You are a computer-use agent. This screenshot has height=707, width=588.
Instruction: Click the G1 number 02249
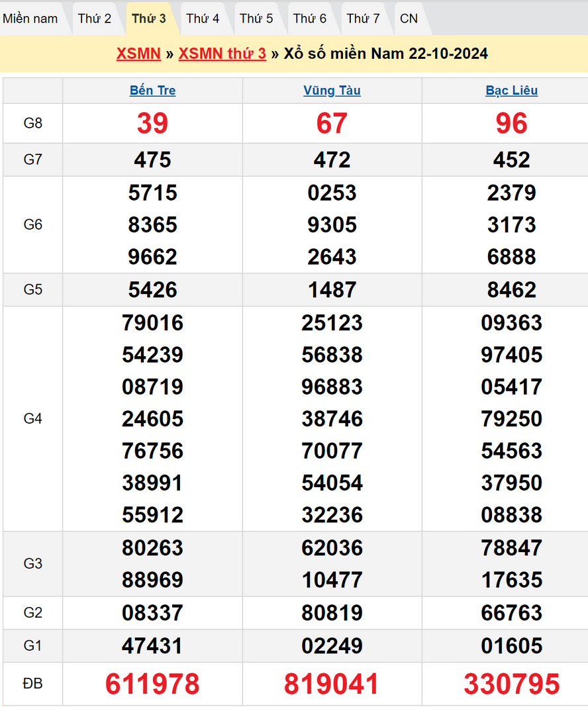point(332,646)
